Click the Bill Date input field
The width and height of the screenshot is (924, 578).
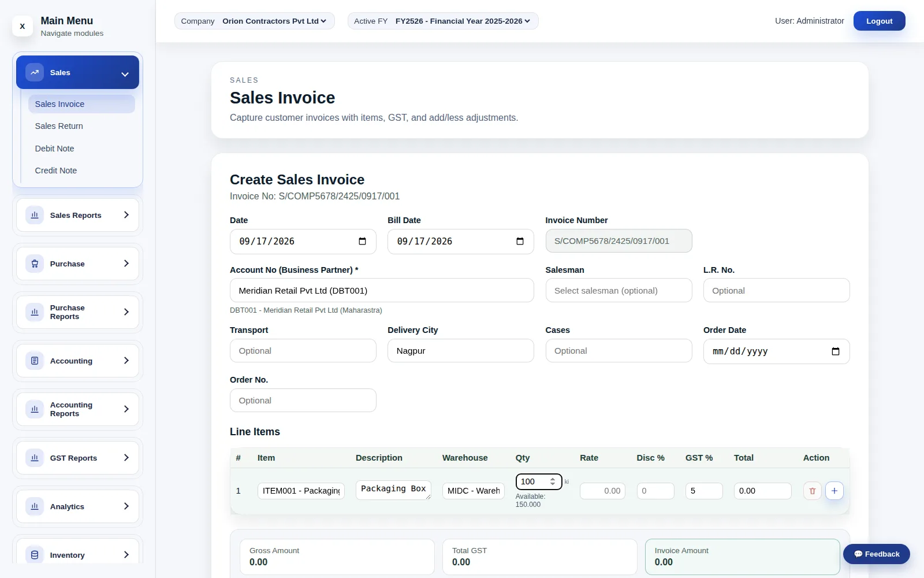coord(460,242)
